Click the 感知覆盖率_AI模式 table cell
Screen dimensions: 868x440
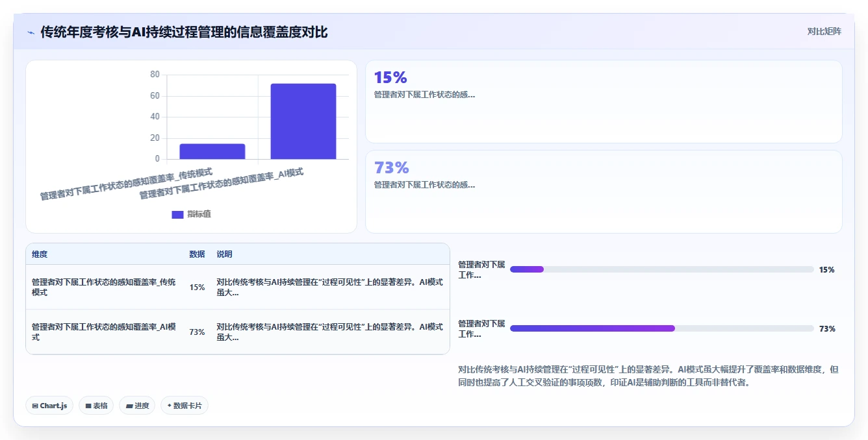pyautogui.click(x=104, y=332)
